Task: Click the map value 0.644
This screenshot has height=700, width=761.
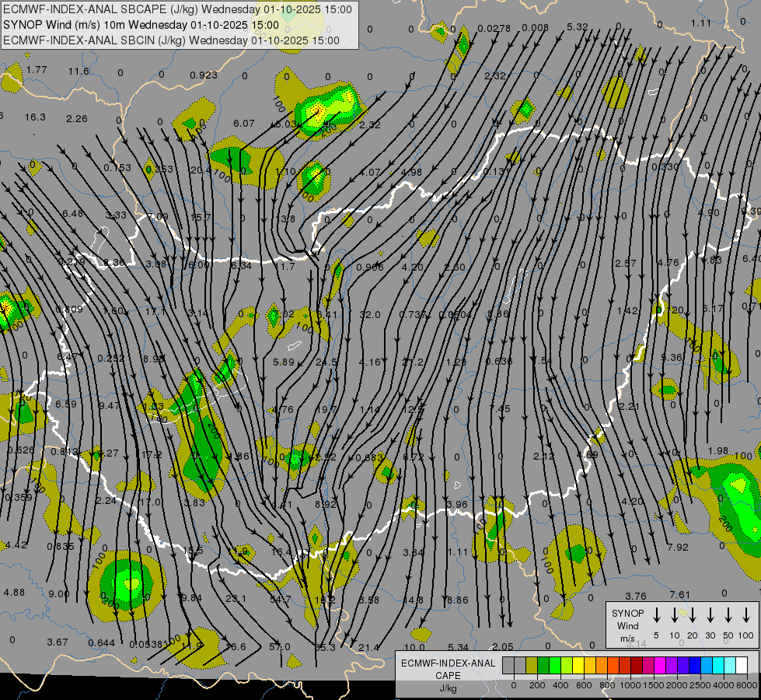Action: (101, 643)
